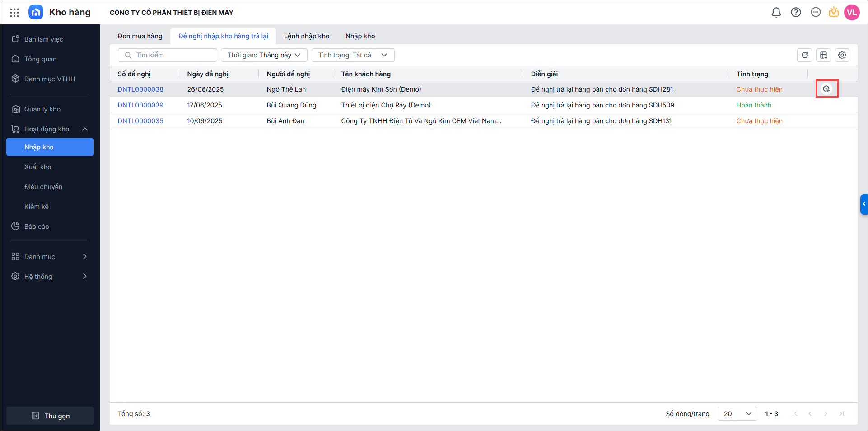Go to the previous page
Image resolution: width=868 pixels, height=431 pixels.
click(810, 414)
